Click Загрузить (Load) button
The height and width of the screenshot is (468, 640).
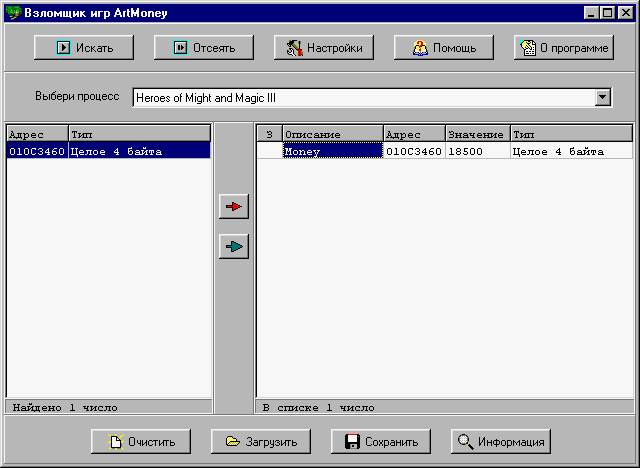pos(260,441)
